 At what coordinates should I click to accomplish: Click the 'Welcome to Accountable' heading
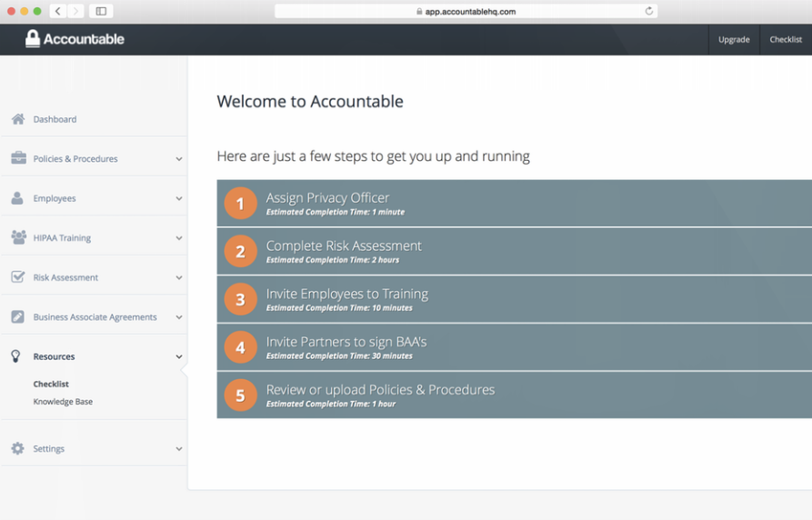click(x=310, y=101)
